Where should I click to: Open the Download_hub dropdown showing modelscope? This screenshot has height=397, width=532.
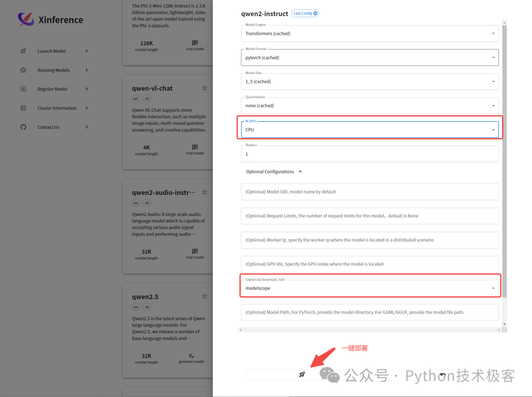point(370,289)
